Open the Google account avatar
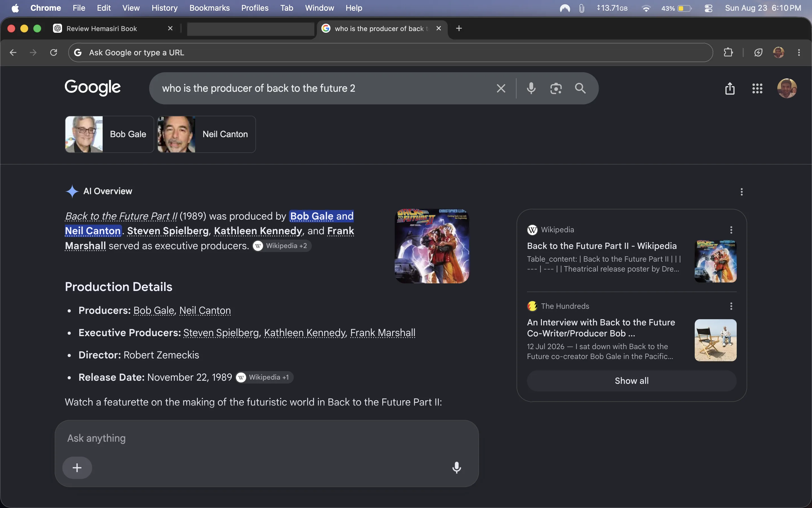812x508 pixels. coord(787,88)
